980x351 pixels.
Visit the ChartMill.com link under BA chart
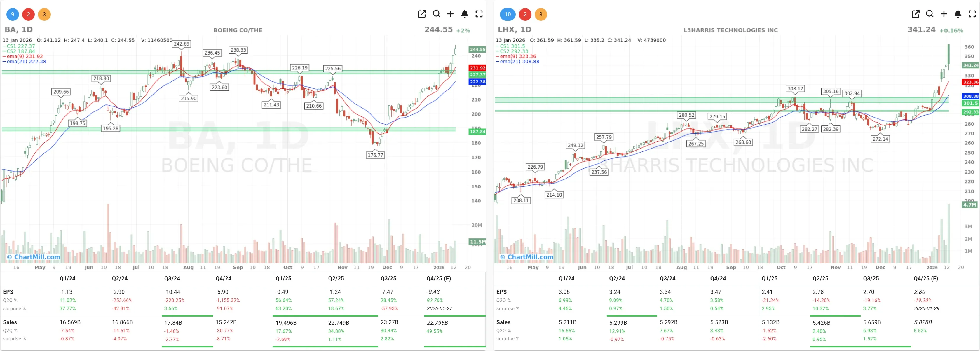34,257
